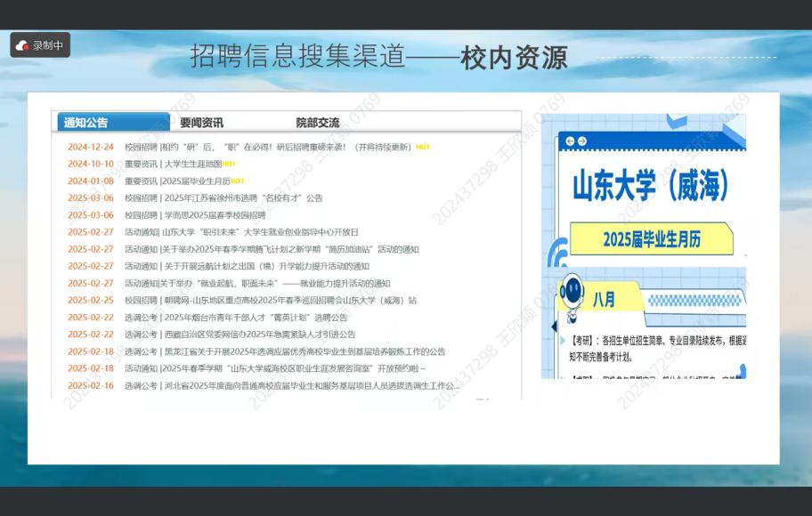812x516 pixels.
Task: Switch to the 通知公告 tab
Action: 86,123
